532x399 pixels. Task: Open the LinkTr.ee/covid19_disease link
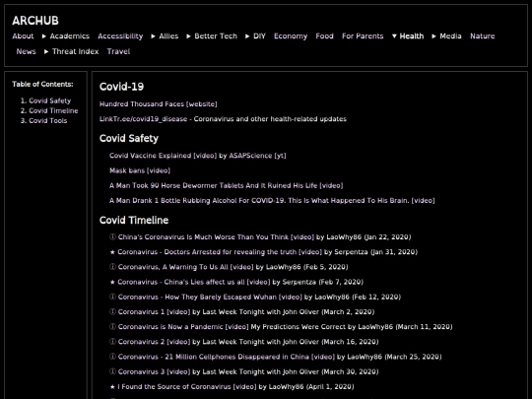[143, 119]
